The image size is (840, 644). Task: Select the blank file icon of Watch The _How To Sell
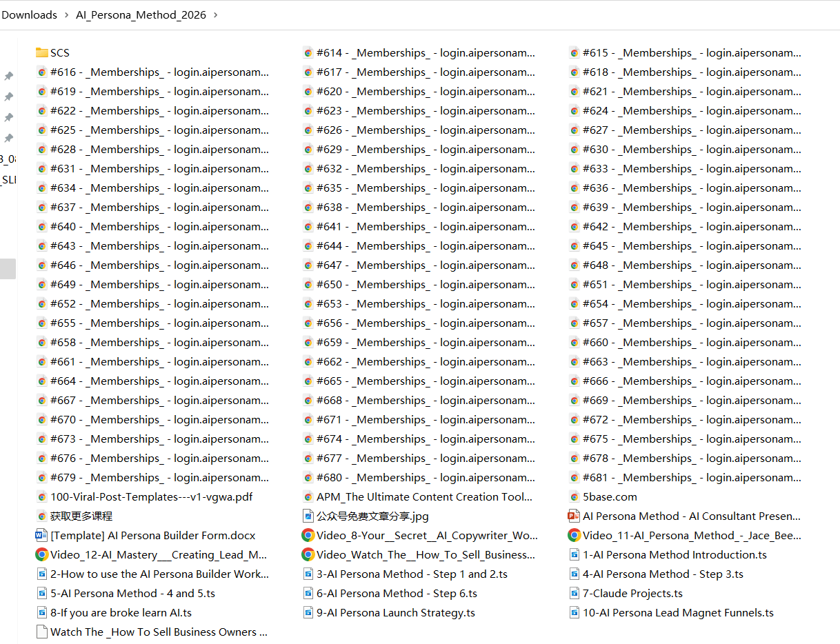click(42, 632)
